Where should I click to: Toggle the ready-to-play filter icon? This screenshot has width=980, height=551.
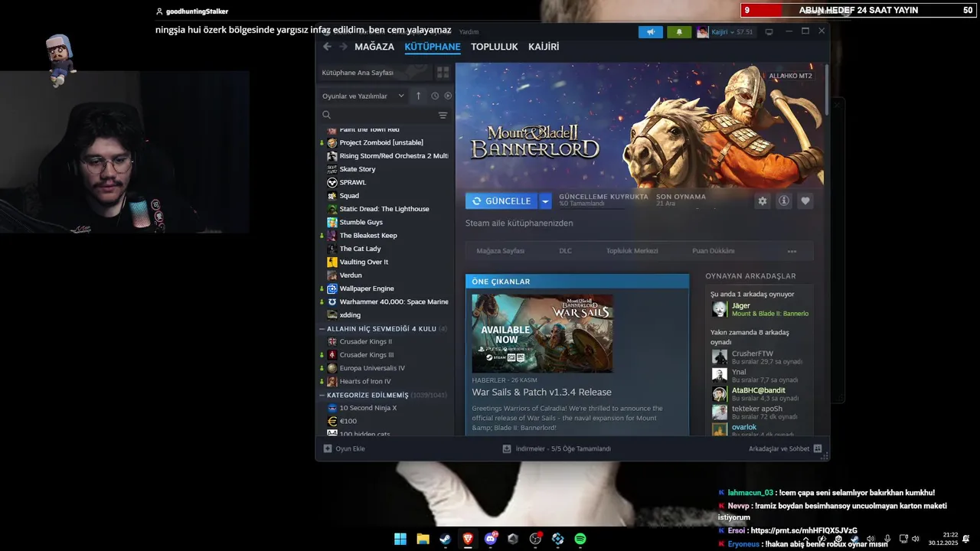(448, 96)
